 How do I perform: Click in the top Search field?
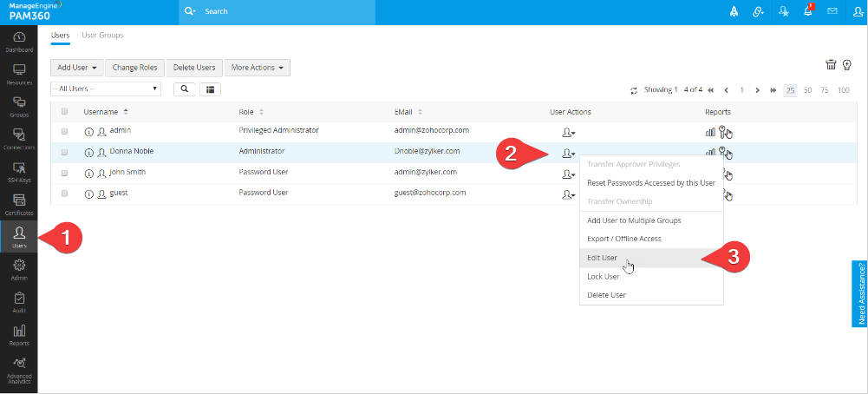click(277, 12)
